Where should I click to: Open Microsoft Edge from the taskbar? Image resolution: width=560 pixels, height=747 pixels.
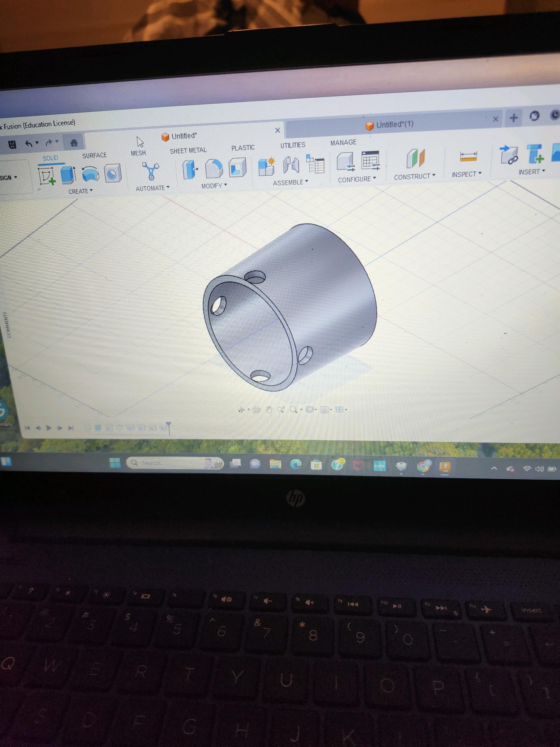click(x=296, y=465)
